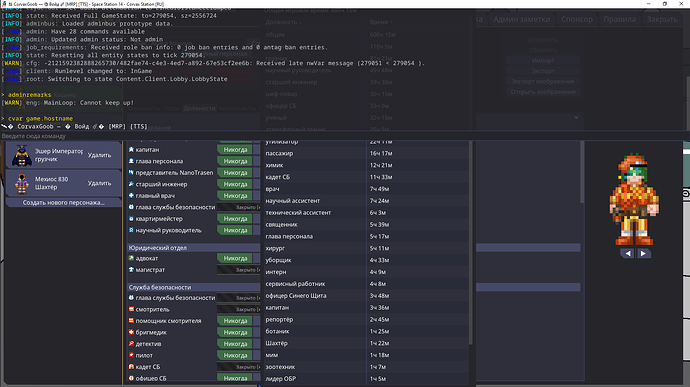Click the кадет СБ job icon in job list

[x=131, y=366]
